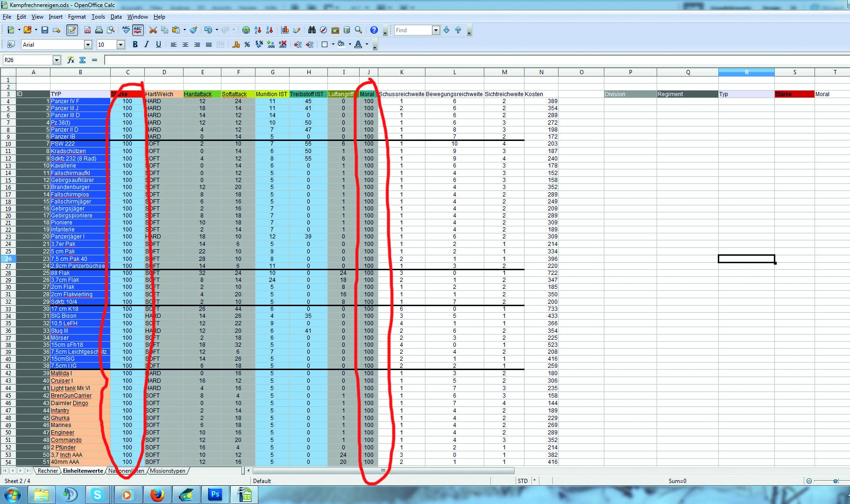Toggle AutoSpellcheck on the toolbar
The image size is (850, 504).
(x=138, y=30)
